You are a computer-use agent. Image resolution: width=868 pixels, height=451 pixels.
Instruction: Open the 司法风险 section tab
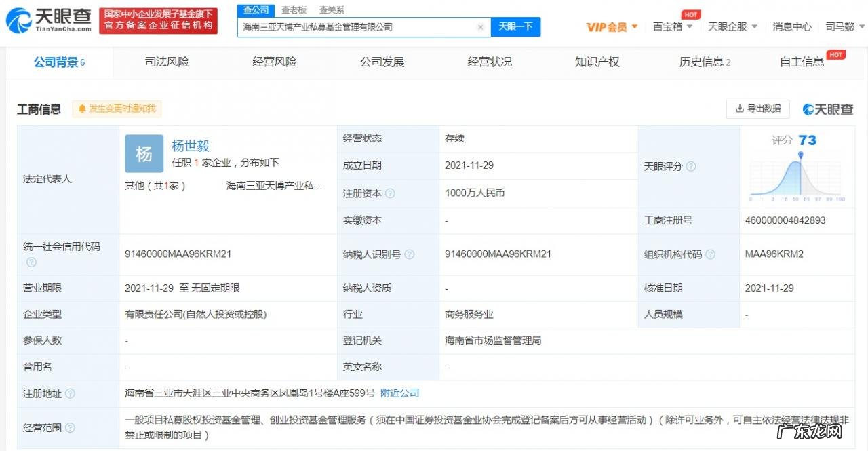pos(167,61)
